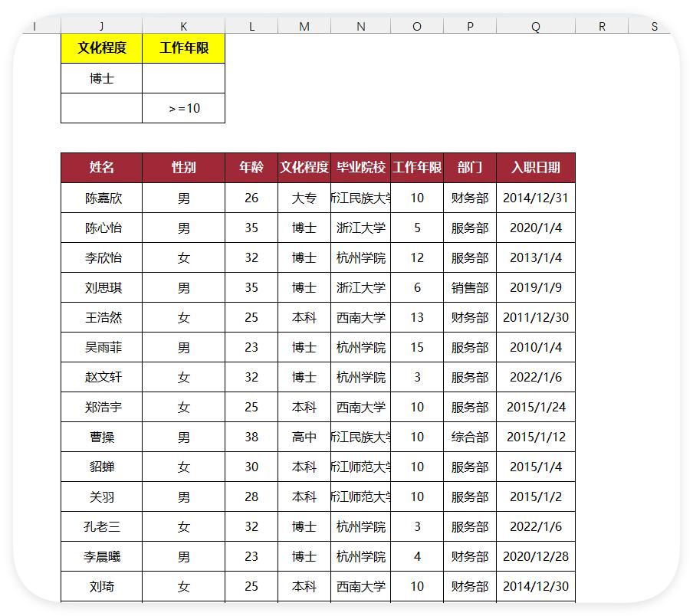The width and height of the screenshot is (693, 616).
Task: Click age 28 in 关羽 row
Action: coord(251,496)
